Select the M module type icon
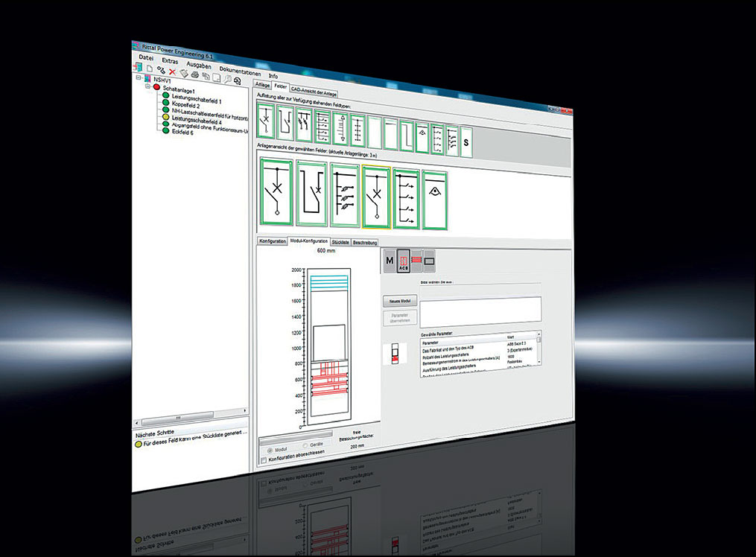The height and width of the screenshot is (557, 756). 390,260
